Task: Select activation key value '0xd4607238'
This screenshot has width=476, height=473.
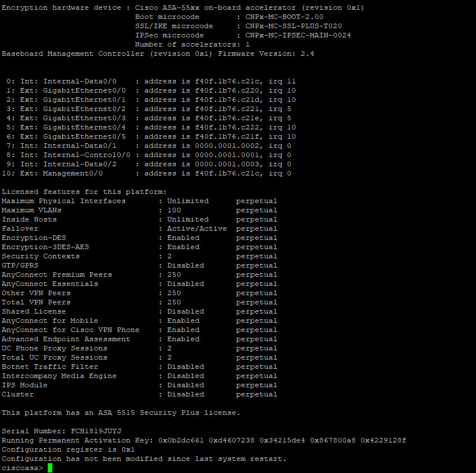Action: point(232,440)
